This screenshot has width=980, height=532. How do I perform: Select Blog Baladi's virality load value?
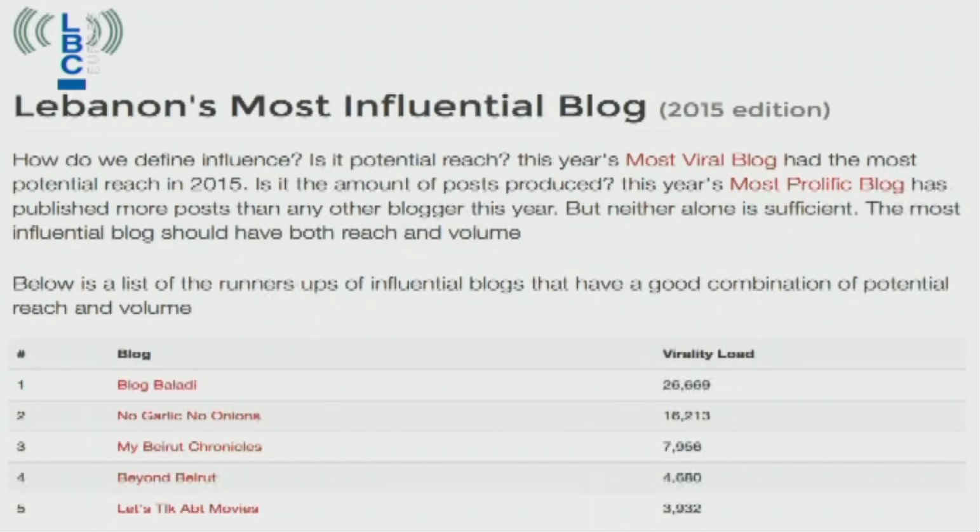686,385
